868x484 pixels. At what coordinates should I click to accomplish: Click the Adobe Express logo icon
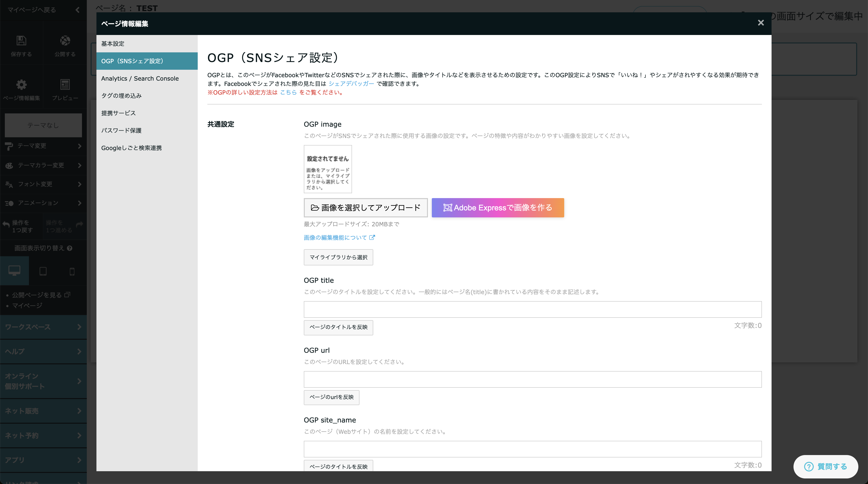pos(448,208)
